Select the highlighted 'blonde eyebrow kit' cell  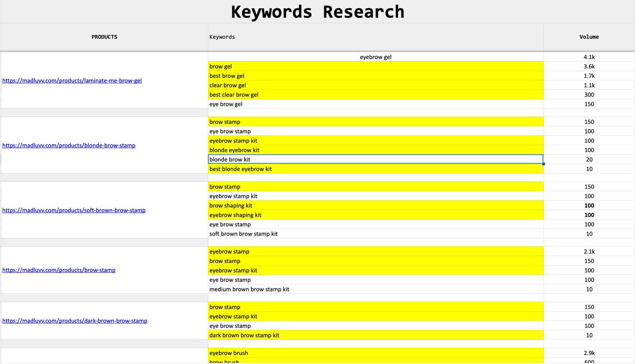[375, 150]
